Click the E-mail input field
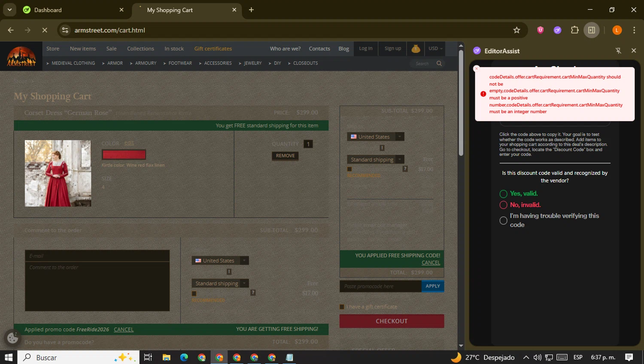644x364 pixels. click(x=97, y=256)
